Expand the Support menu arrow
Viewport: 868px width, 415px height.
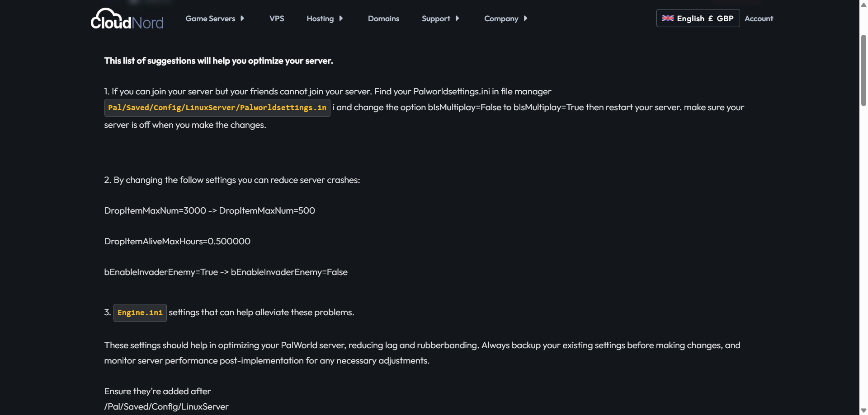tap(457, 19)
